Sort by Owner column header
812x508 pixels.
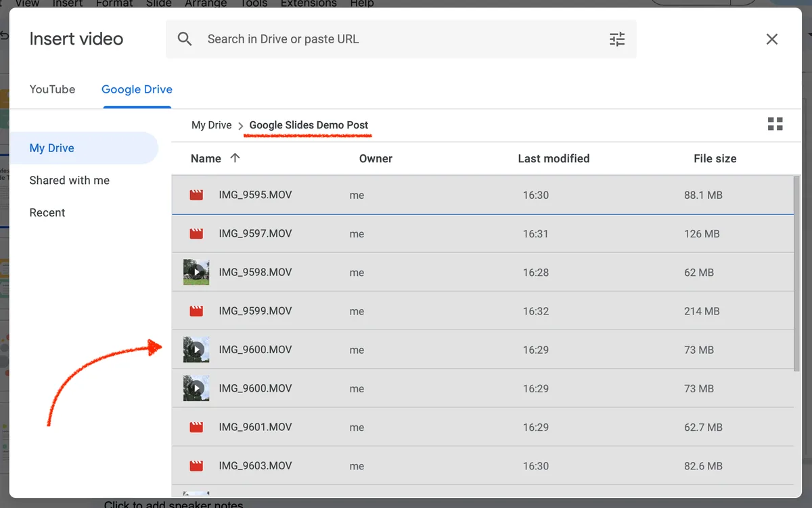tap(376, 158)
